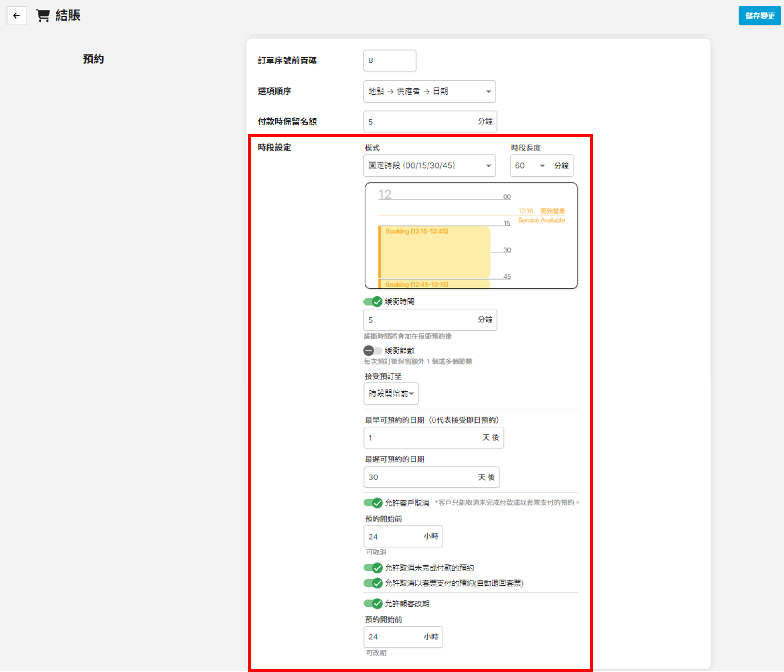
Task: Open the 選項順序 dropdown
Action: pyautogui.click(x=429, y=91)
